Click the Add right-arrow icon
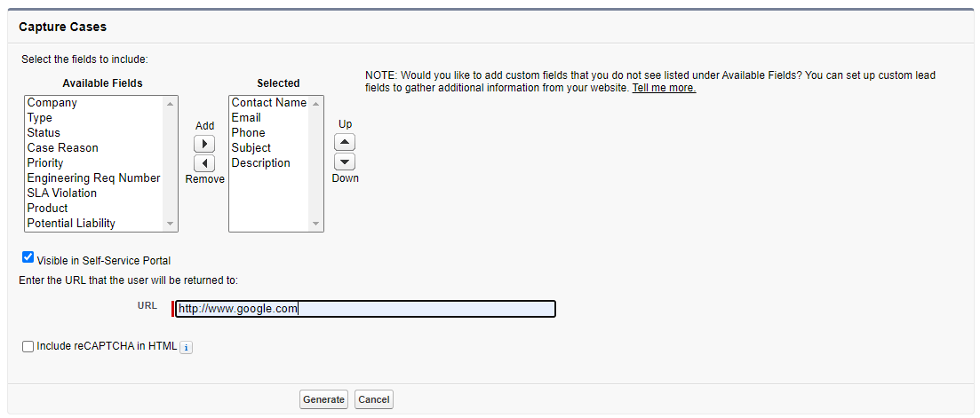 (x=204, y=144)
